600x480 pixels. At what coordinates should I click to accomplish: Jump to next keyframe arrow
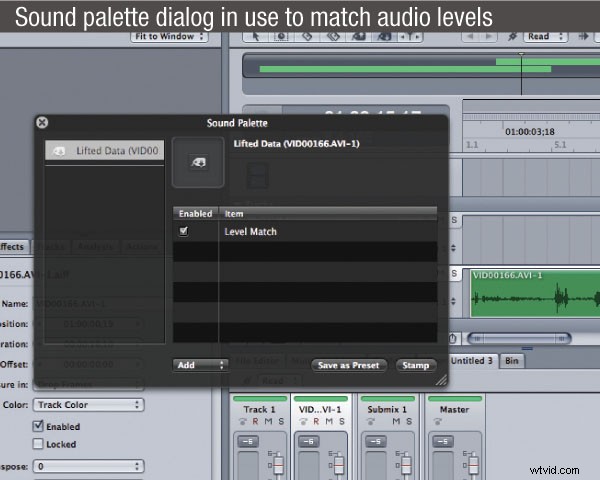click(x=489, y=36)
